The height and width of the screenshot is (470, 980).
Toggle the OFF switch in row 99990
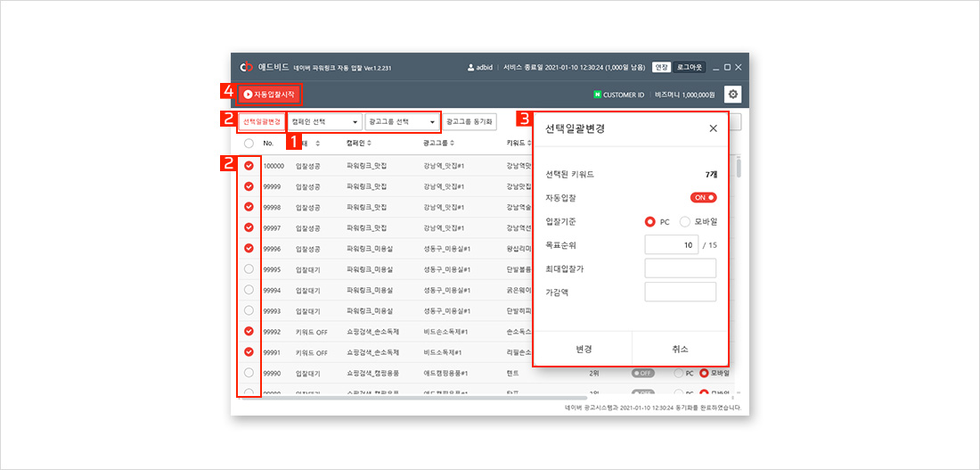coord(642,373)
